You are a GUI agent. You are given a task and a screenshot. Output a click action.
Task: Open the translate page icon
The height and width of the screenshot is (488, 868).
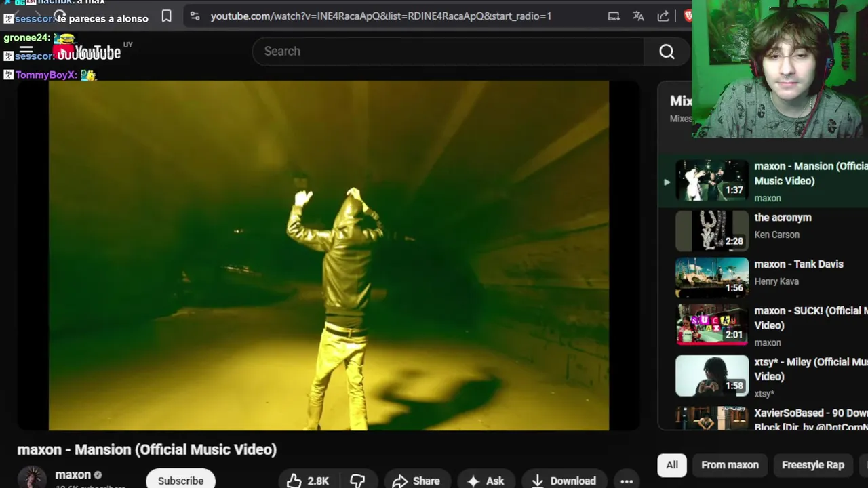click(x=638, y=16)
